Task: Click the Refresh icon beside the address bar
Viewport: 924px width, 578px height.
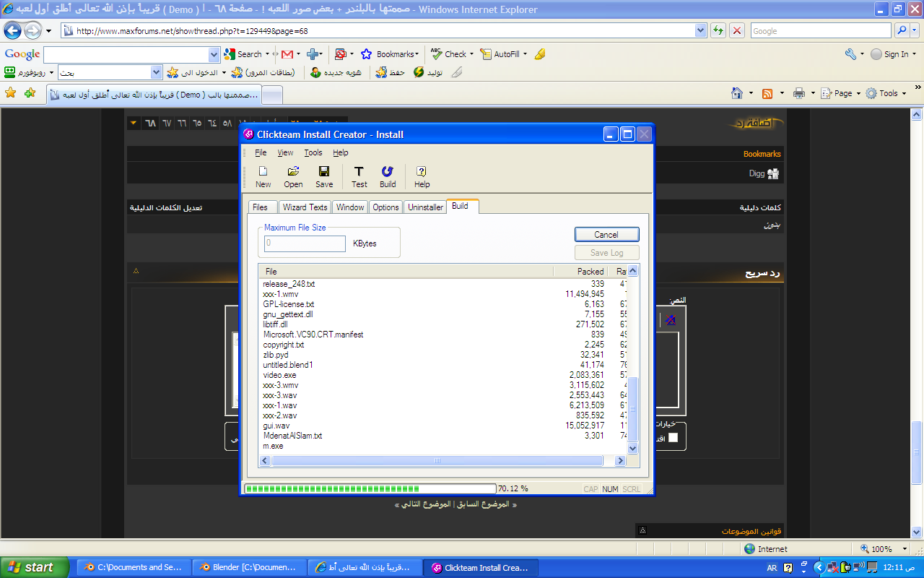Action: click(x=718, y=30)
